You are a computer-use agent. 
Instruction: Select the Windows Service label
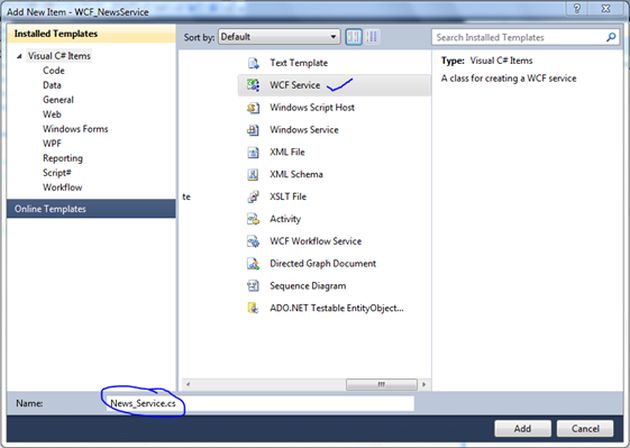click(304, 130)
